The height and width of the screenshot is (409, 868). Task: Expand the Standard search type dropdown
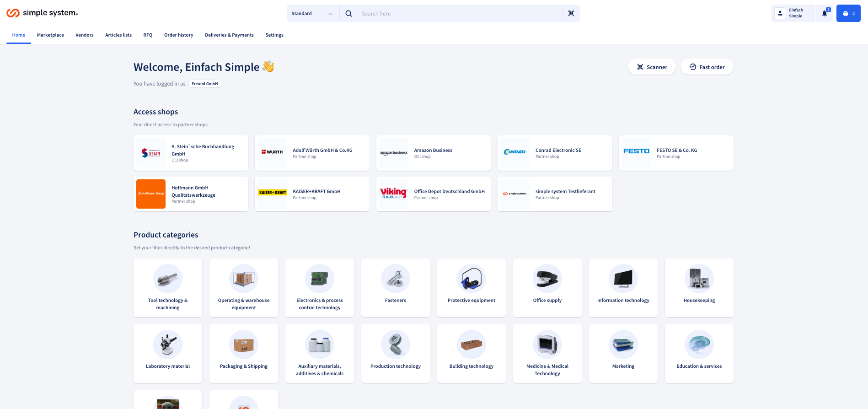tap(313, 14)
